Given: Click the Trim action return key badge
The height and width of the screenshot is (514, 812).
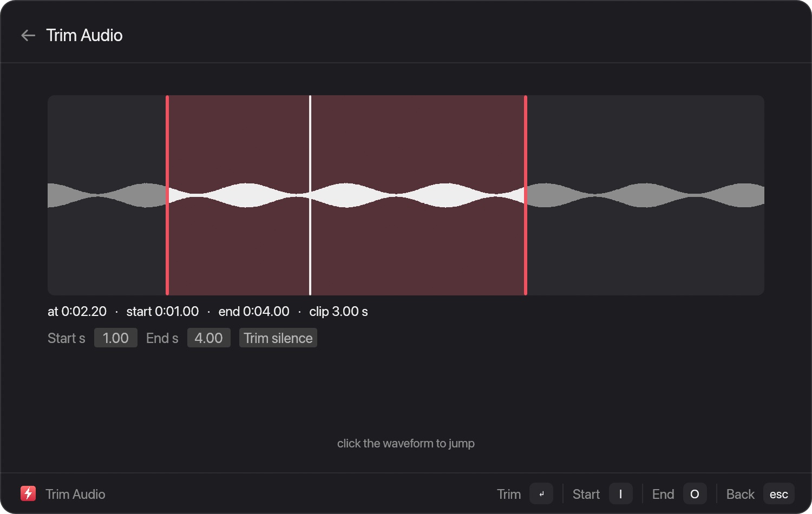Looking at the screenshot, I should point(541,493).
